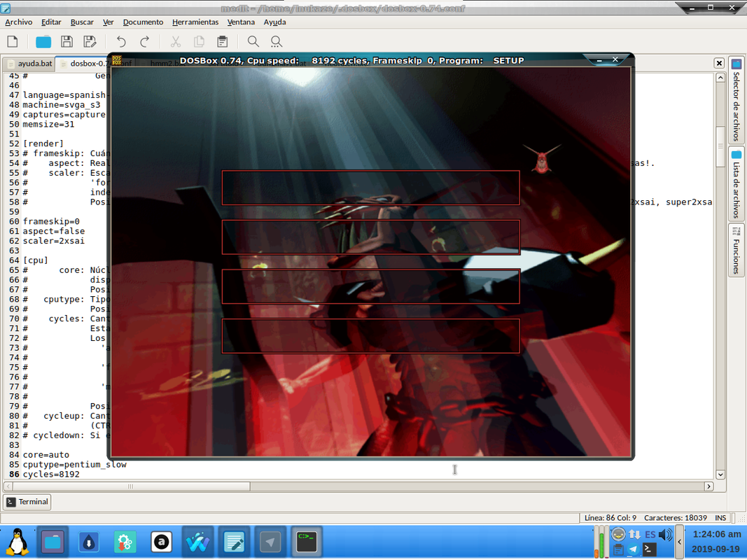Click the line cputype=pentium_slow
This screenshot has height=560, width=747.
pyautogui.click(x=74, y=464)
